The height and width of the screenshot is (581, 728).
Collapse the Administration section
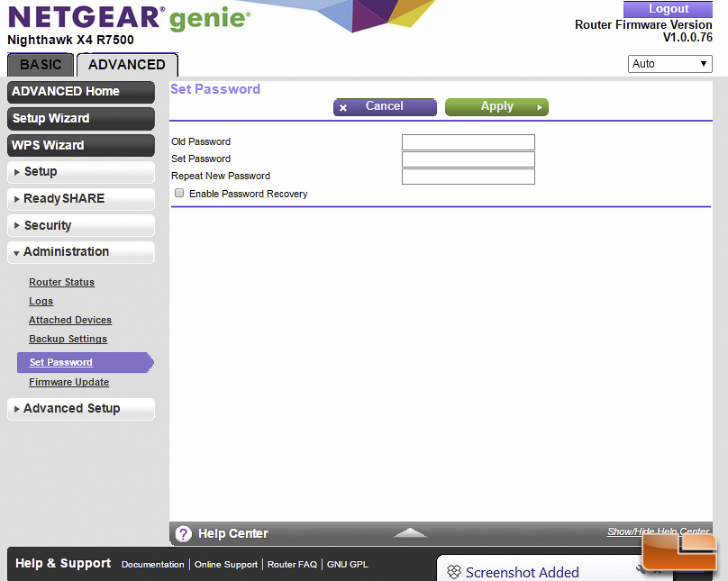click(81, 252)
